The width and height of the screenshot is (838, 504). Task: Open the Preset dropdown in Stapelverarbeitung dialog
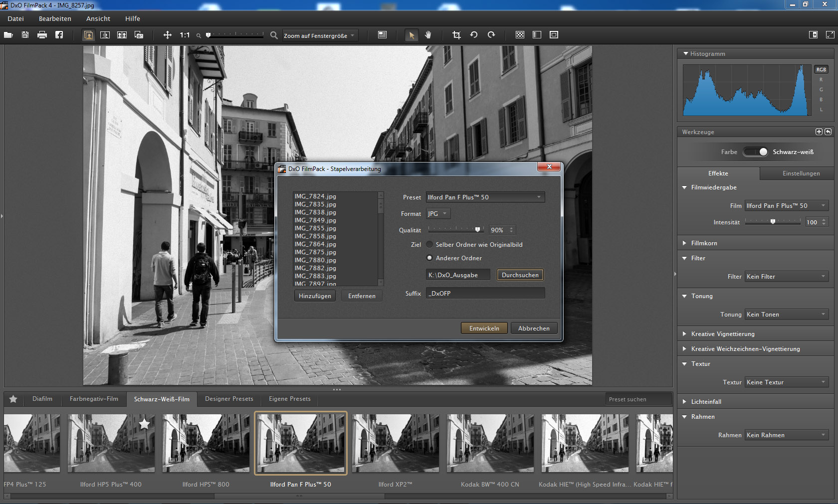(485, 197)
